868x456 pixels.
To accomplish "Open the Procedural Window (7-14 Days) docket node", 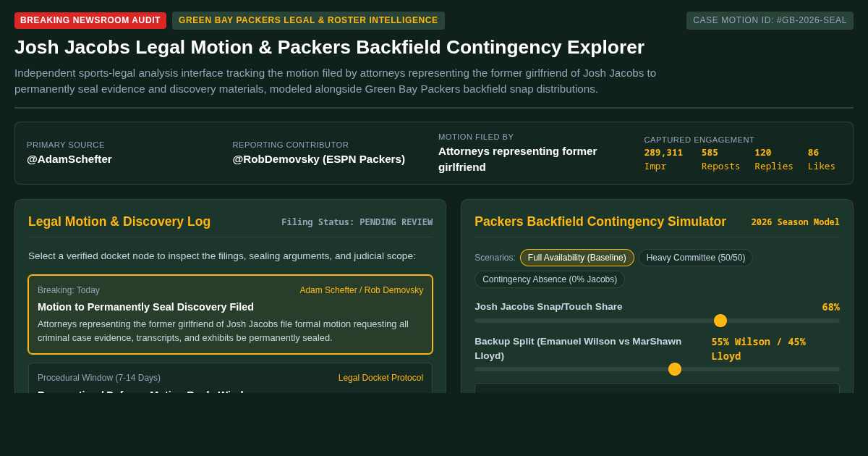I will click(230, 378).
